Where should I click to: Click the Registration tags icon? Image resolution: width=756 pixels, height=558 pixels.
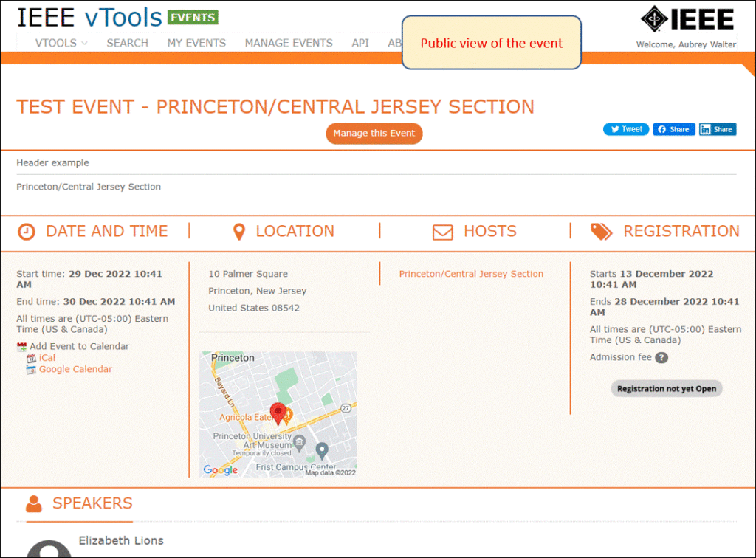tap(601, 231)
